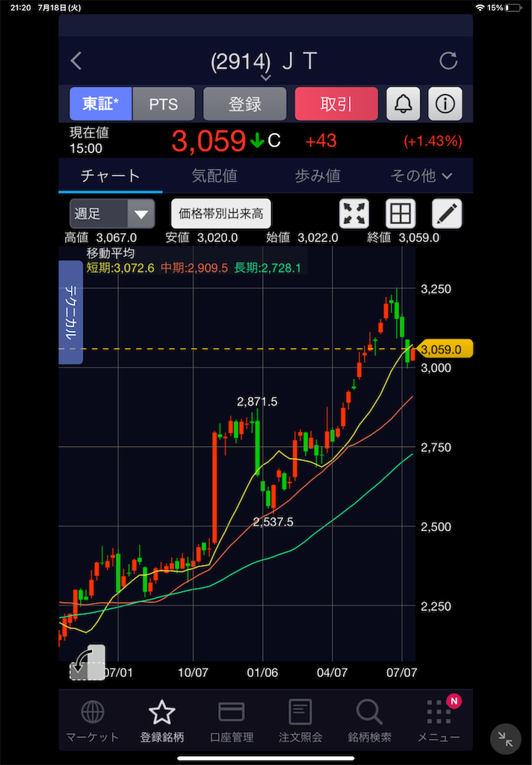This screenshot has height=765, width=532.
Task: Open the メニュー grid menu
Action: click(x=439, y=721)
